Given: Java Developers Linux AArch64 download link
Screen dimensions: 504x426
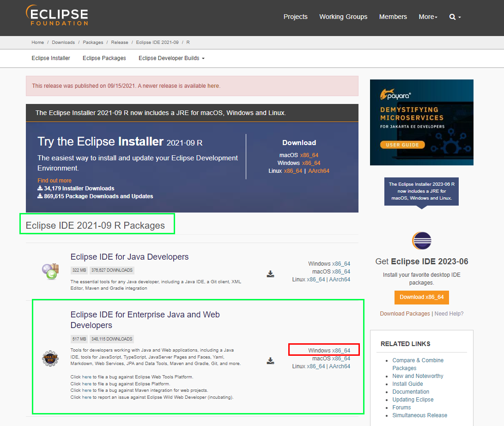Looking at the screenshot, I should pyautogui.click(x=340, y=280).
